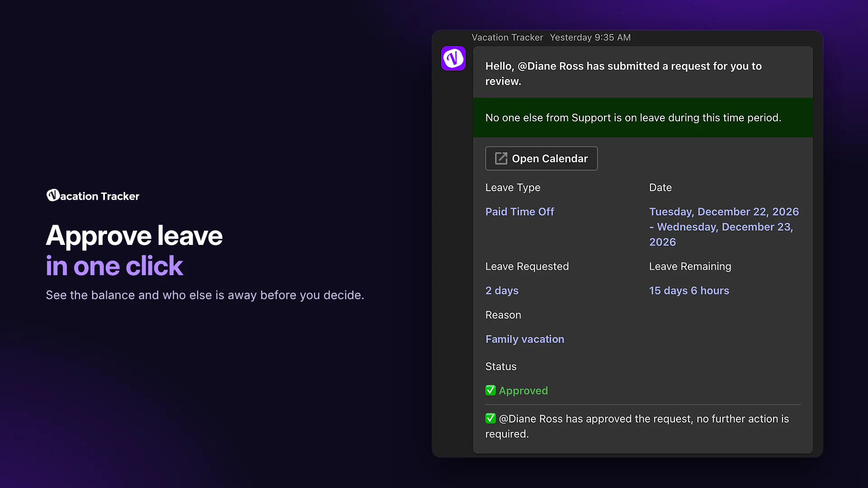
Task: Click the Vacation Tracker sender name
Action: point(507,38)
